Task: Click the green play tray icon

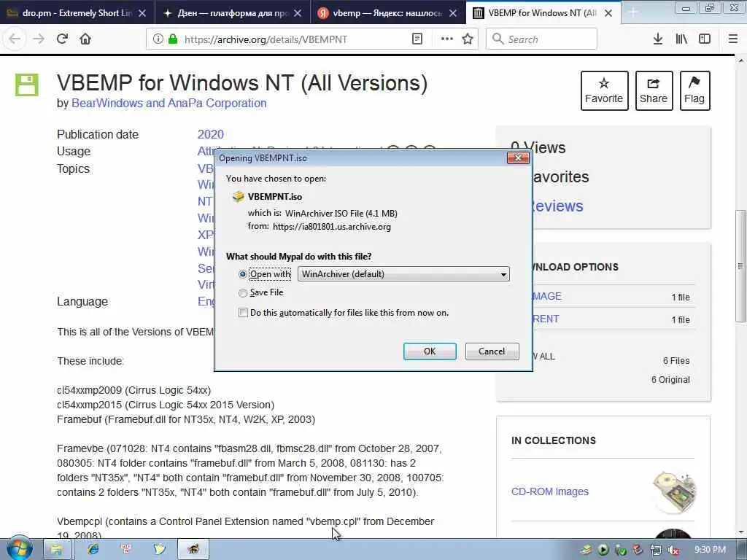Action: (x=603, y=550)
